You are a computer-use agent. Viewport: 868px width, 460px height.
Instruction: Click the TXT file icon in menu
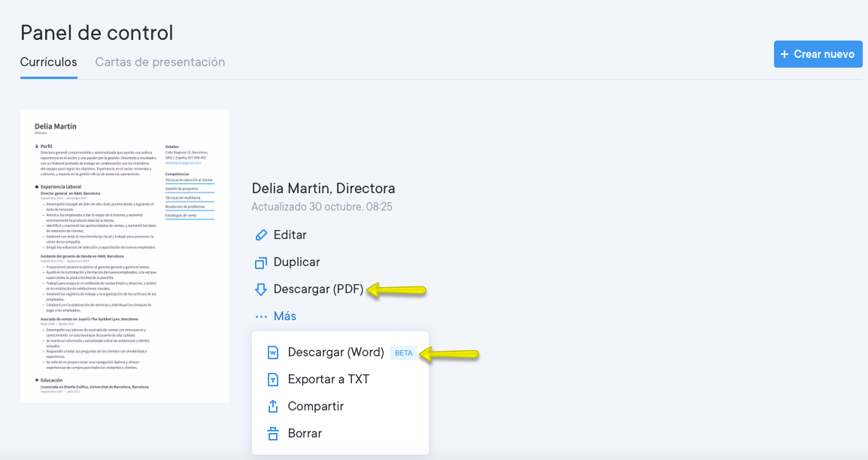[x=273, y=380]
